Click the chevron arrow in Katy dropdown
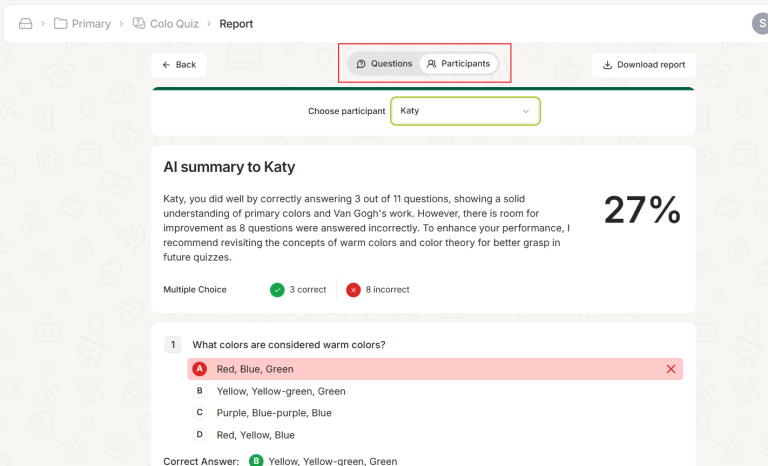 (526, 111)
